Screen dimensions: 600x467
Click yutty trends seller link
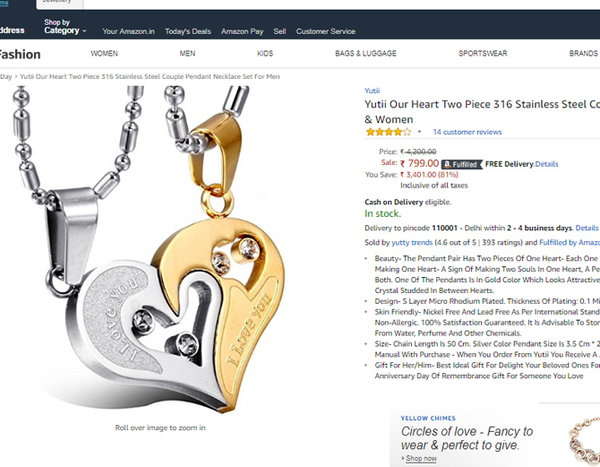tap(412, 243)
